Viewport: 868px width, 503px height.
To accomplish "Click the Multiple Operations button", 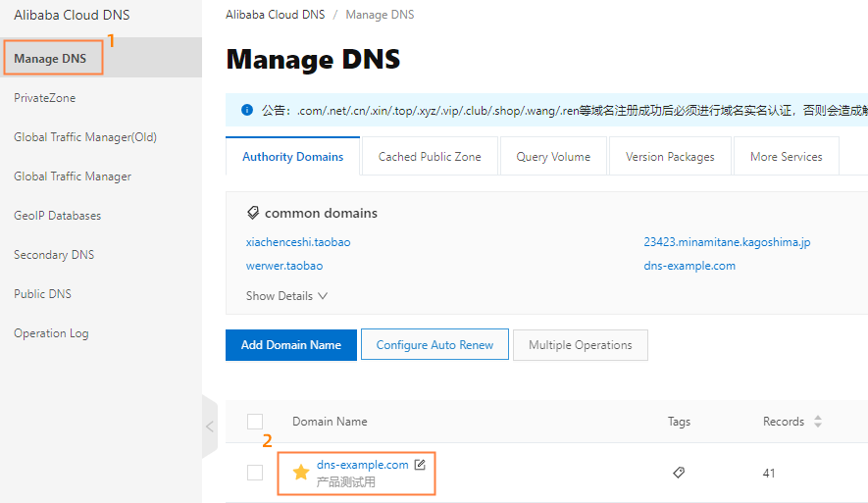I will tap(581, 345).
